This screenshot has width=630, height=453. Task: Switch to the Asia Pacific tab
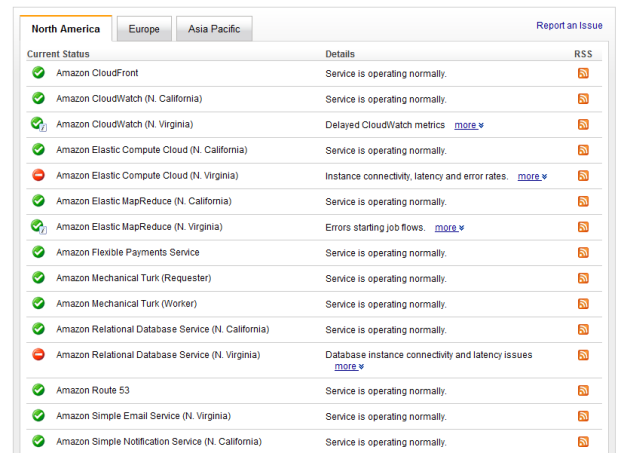(x=214, y=29)
